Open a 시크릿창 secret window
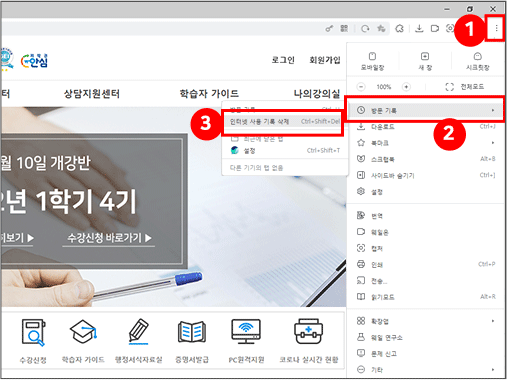507x380 pixels. pyautogui.click(x=477, y=61)
